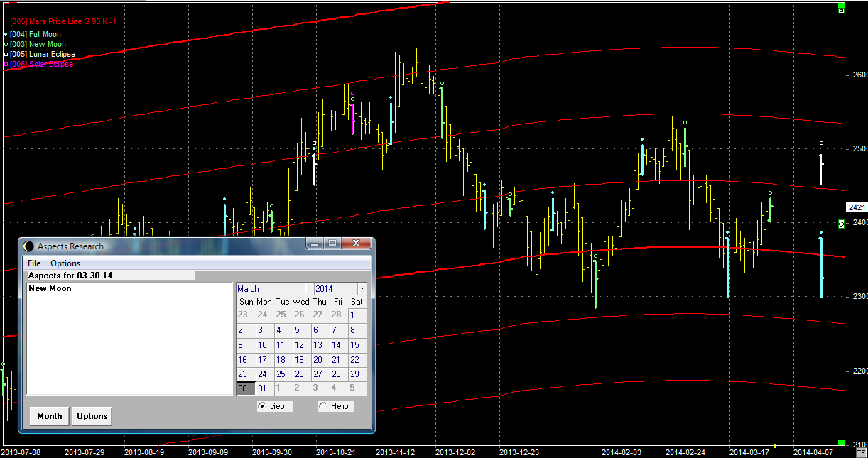
Task: Maximize the Aspects Research window
Action: coord(332,244)
